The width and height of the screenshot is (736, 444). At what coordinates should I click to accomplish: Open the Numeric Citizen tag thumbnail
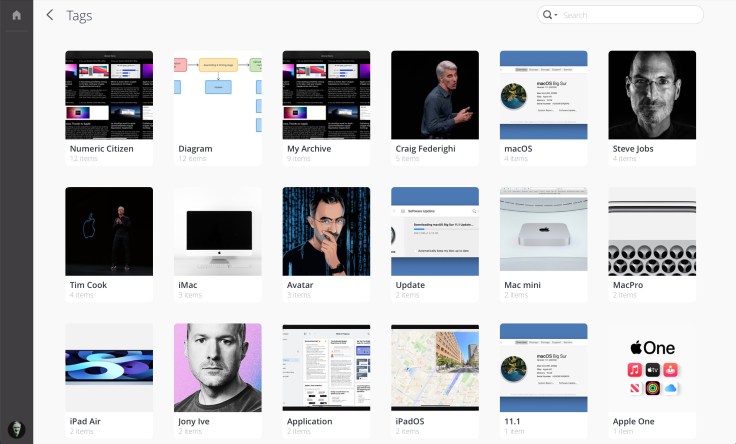(109, 95)
